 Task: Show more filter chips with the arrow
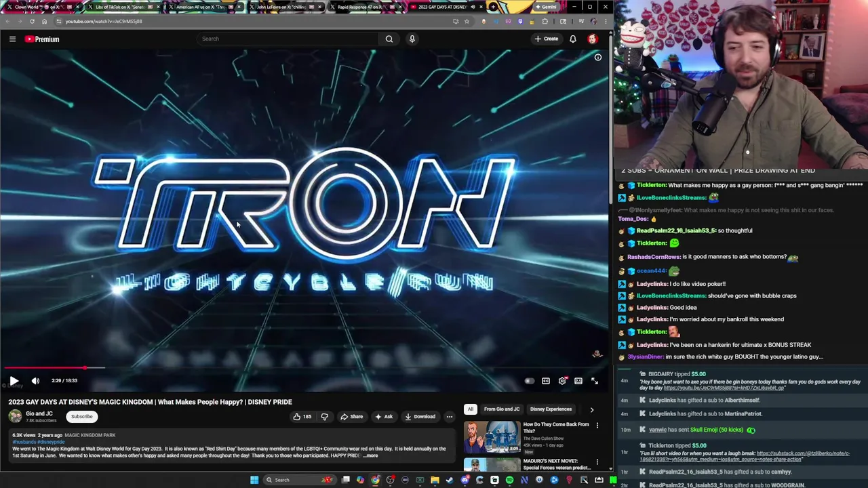click(591, 409)
